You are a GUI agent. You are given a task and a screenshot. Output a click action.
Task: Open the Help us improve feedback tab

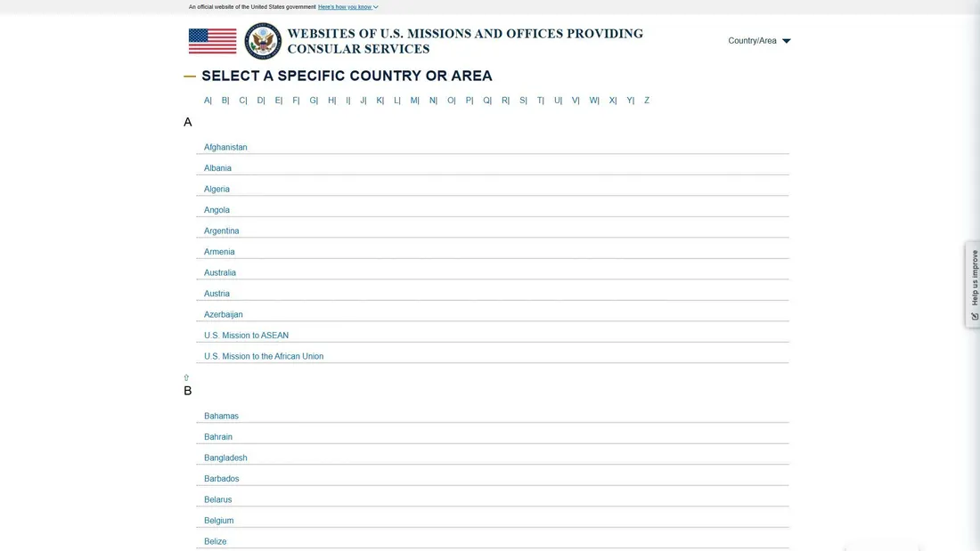[973, 285]
